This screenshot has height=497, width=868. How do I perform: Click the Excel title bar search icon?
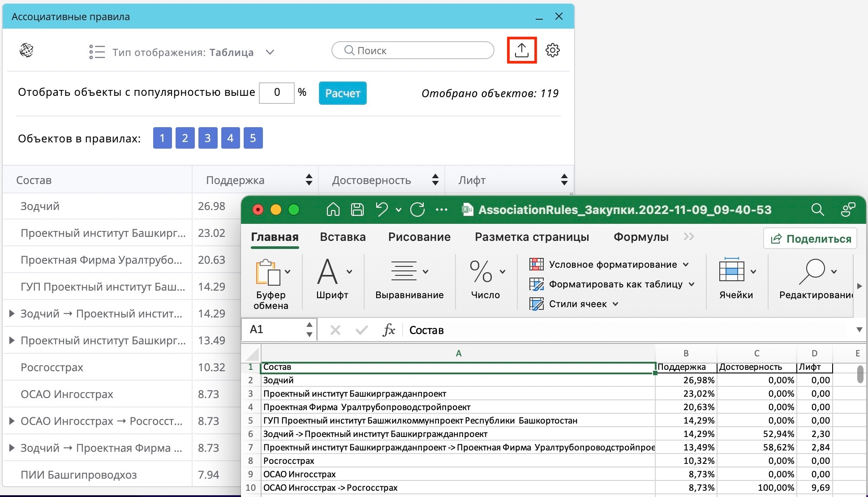(x=817, y=210)
